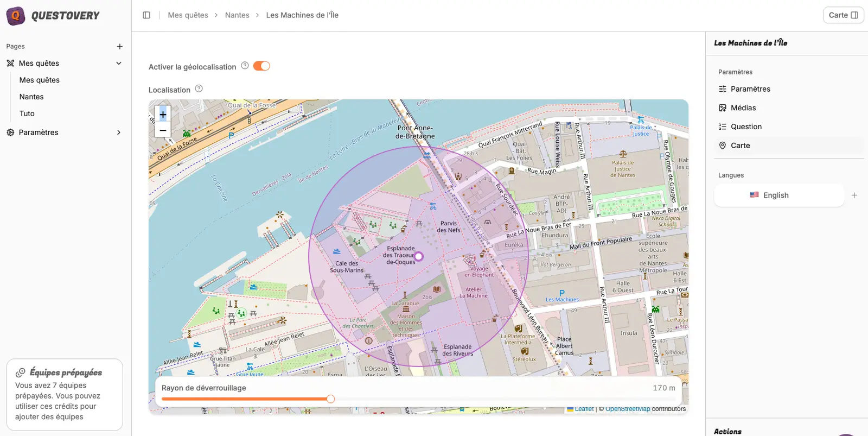Open Tuto in the sidebar
Viewport: 868px width, 436px height.
[27, 114]
